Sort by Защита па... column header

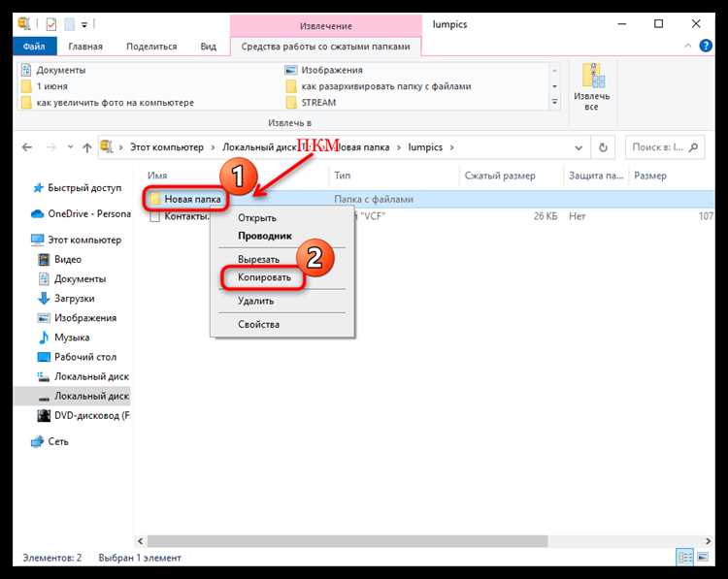coord(596,176)
